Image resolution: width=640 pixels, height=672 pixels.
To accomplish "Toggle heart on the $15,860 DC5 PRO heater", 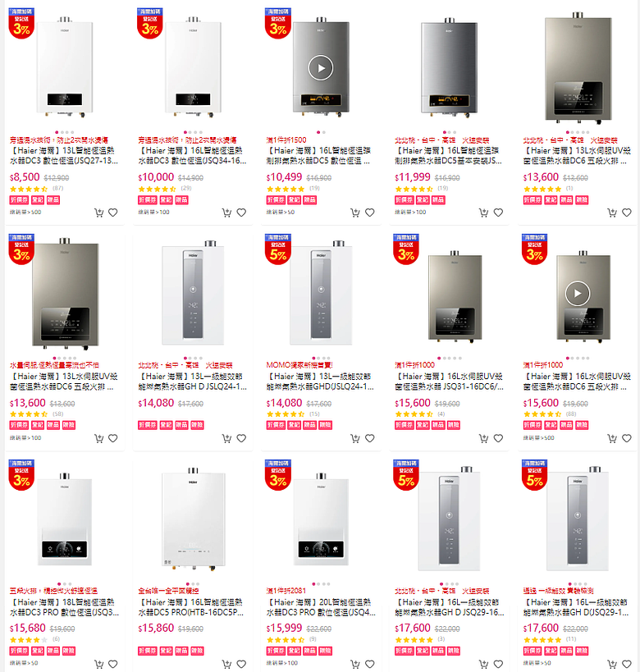I will pyautogui.click(x=241, y=664).
